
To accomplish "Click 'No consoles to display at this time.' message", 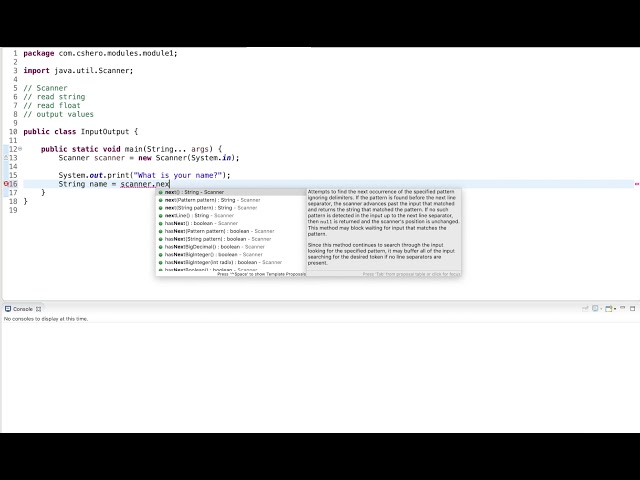I will click(46, 319).
